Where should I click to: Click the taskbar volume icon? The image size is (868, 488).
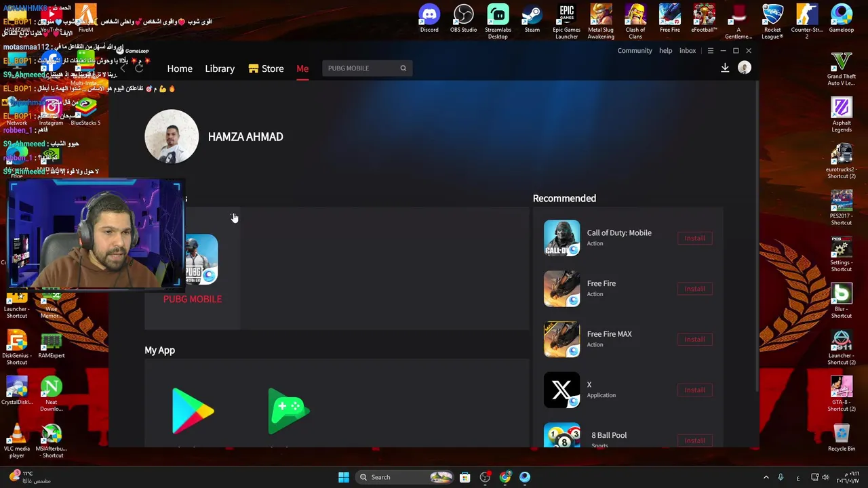coord(825,477)
